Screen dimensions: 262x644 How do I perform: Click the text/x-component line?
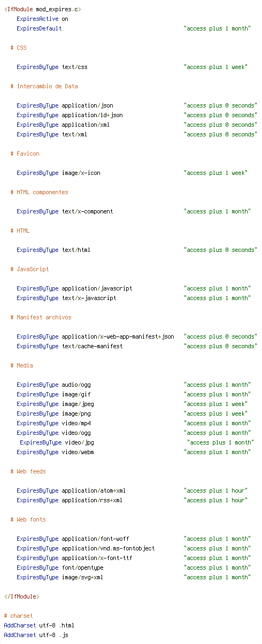pyautogui.click(x=133, y=211)
